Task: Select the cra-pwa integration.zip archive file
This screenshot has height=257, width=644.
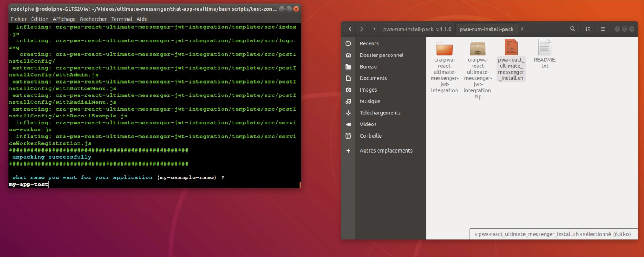Action: [478, 49]
